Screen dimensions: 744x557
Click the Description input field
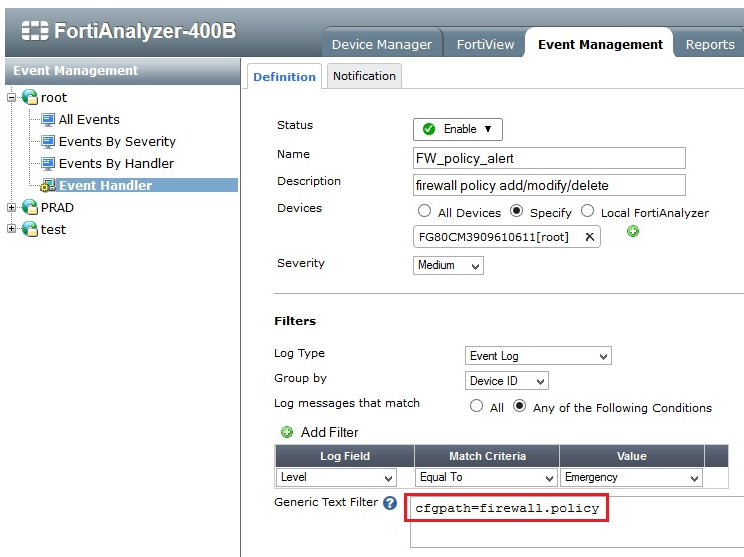(x=549, y=185)
